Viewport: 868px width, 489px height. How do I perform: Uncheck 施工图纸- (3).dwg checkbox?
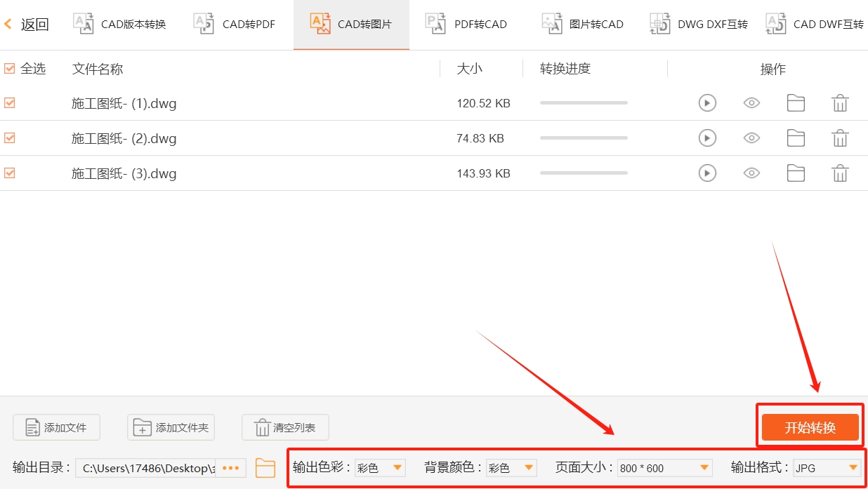point(9,173)
